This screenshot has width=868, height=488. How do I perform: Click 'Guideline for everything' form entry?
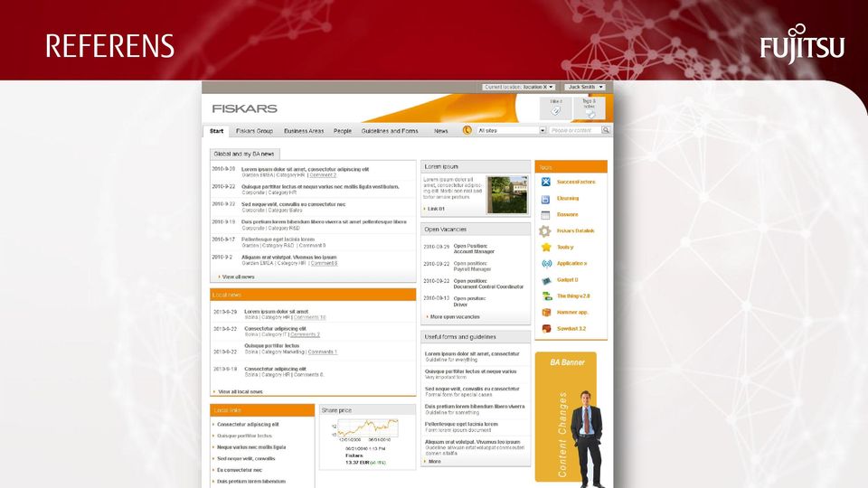tap(451, 360)
